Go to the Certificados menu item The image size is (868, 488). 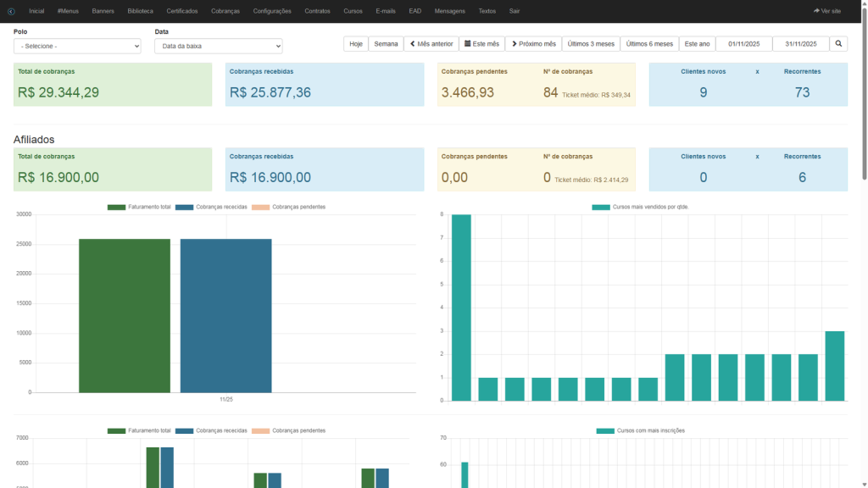182,11
